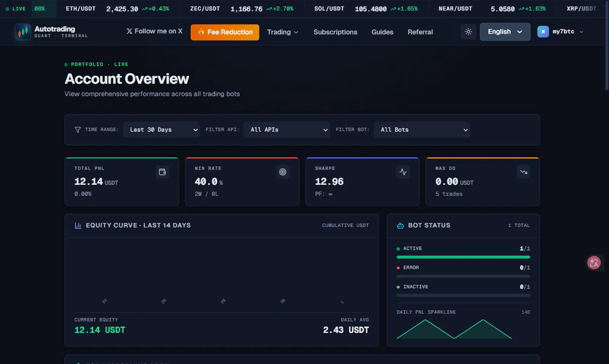Image resolution: width=609 pixels, height=364 pixels.
Task: Click the SOL/USDT ticker in the top bar
Action: [366, 9]
